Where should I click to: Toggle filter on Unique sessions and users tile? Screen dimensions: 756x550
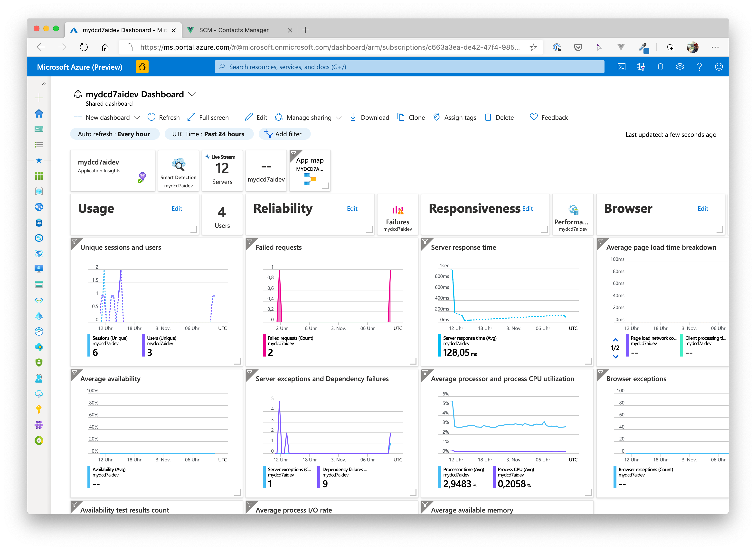point(74,241)
